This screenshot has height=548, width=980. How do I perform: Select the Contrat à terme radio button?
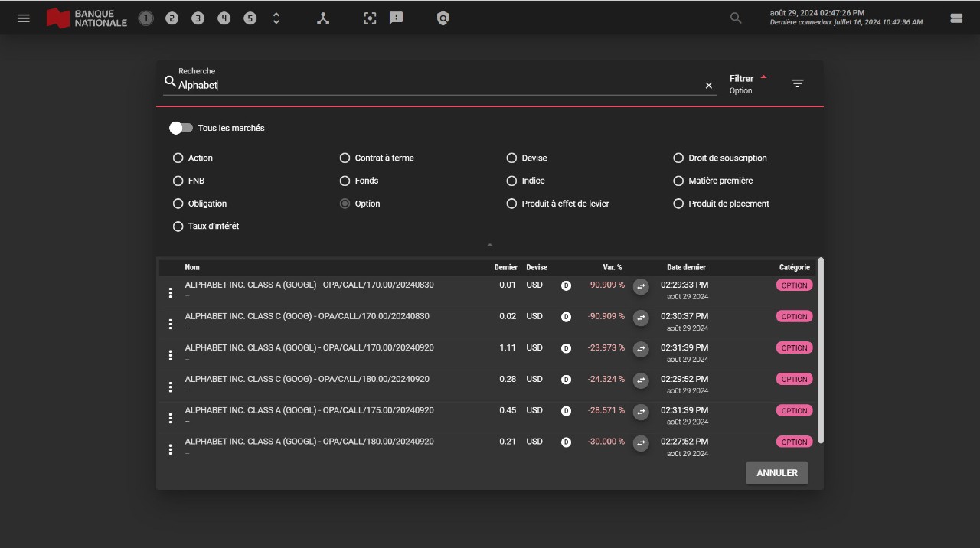pos(345,158)
